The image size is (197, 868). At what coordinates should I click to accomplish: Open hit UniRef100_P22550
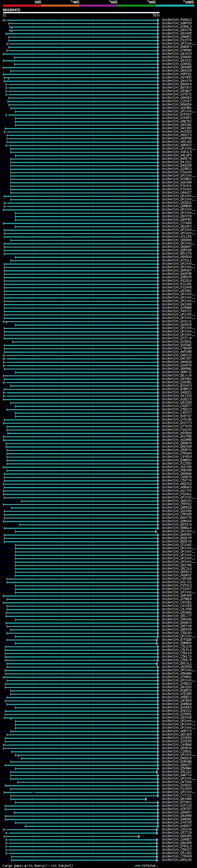tap(177, 464)
